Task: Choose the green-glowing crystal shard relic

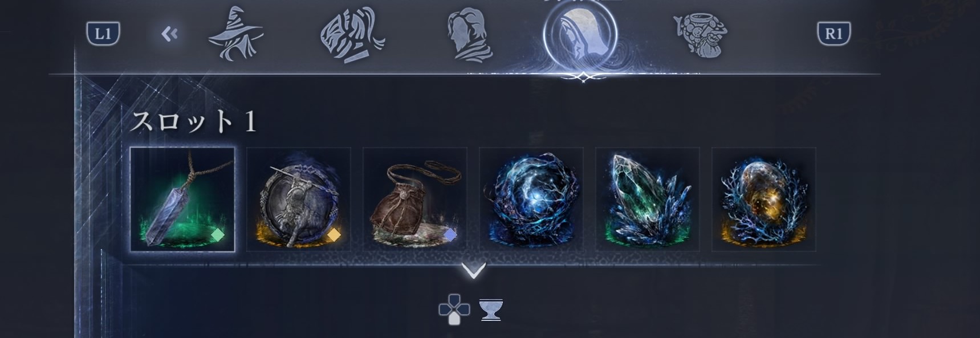Action: click(648, 199)
